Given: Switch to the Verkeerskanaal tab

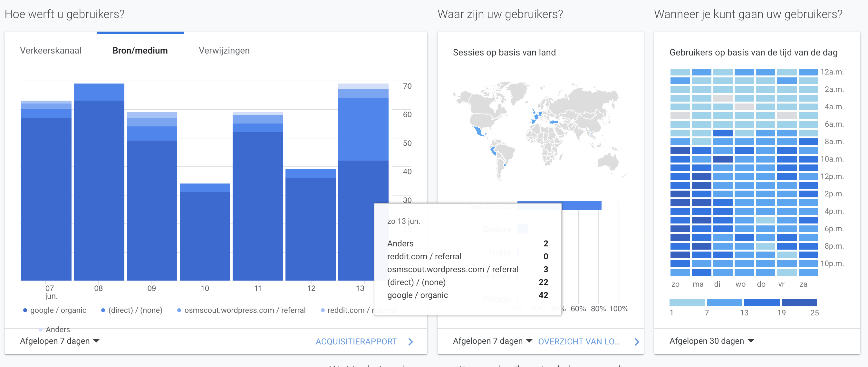Looking at the screenshot, I should click(51, 51).
